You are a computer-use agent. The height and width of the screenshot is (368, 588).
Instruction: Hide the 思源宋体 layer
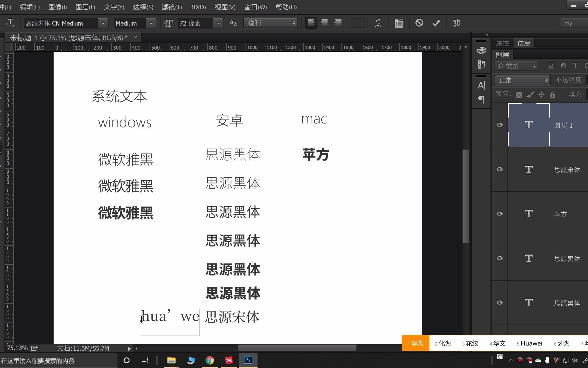tap(500, 169)
